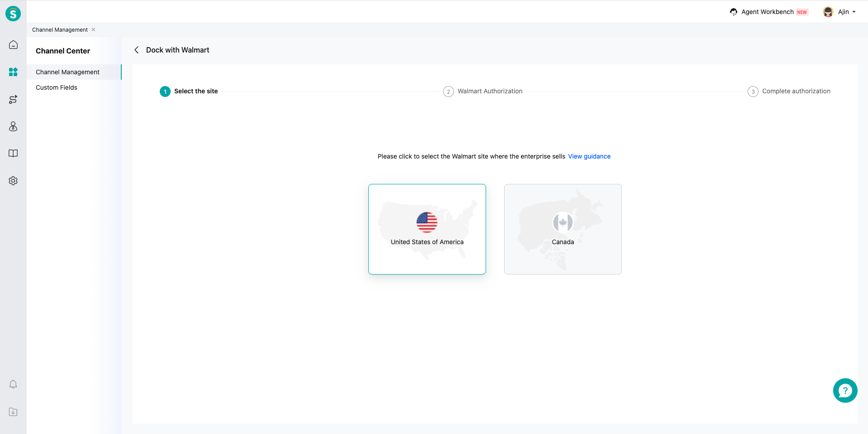Open the download center icon

(13, 412)
